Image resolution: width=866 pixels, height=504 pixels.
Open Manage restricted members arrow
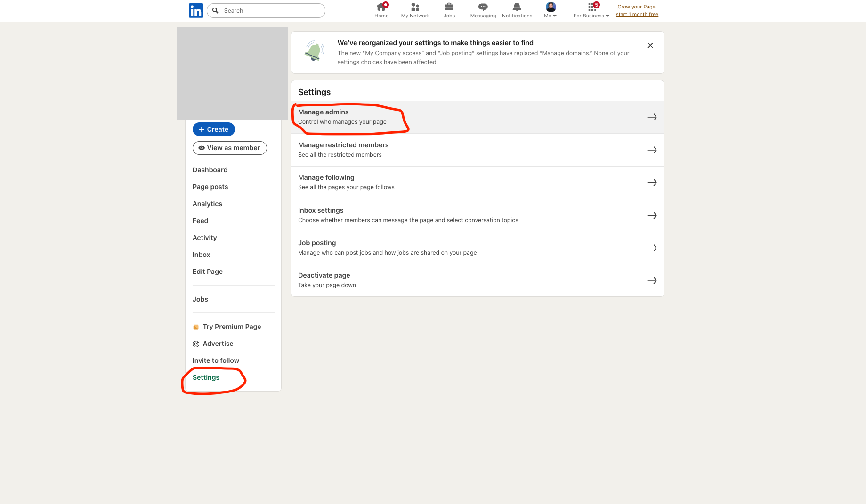[x=652, y=150]
